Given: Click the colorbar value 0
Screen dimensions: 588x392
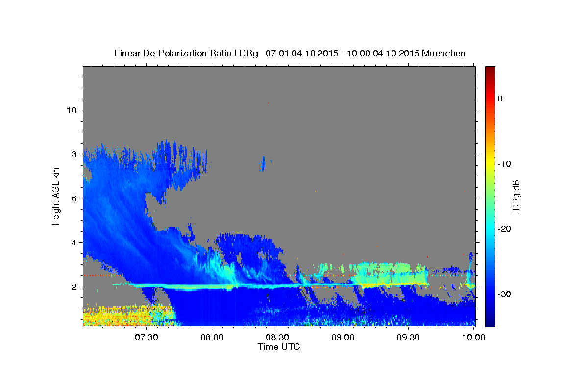Looking at the screenshot, I should point(500,98).
